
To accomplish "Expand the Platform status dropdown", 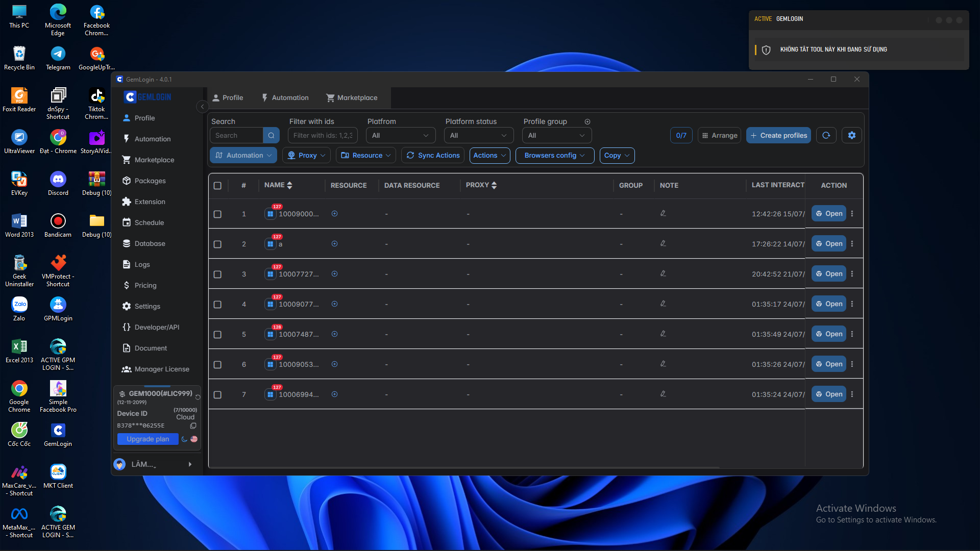I will (x=479, y=135).
